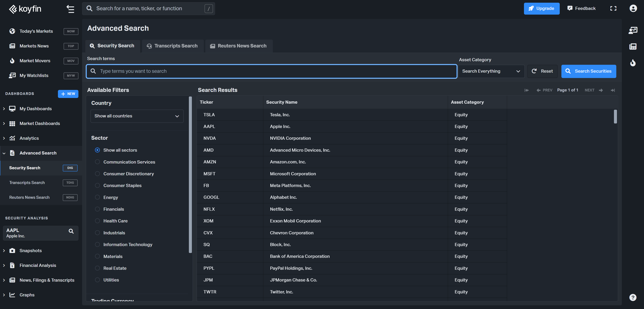Open Reuters News Search sidebar item
This screenshot has width=644, height=309.
[x=41, y=197]
